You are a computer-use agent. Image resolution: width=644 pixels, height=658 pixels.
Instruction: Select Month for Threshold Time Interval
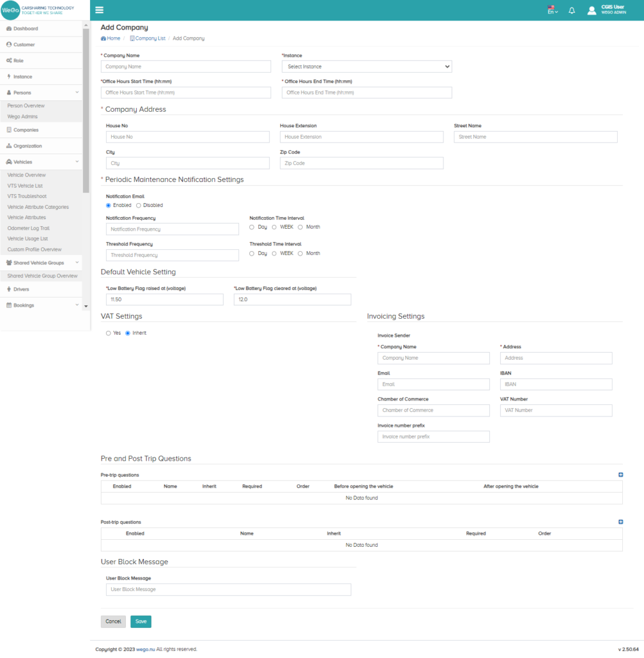pyautogui.click(x=301, y=253)
